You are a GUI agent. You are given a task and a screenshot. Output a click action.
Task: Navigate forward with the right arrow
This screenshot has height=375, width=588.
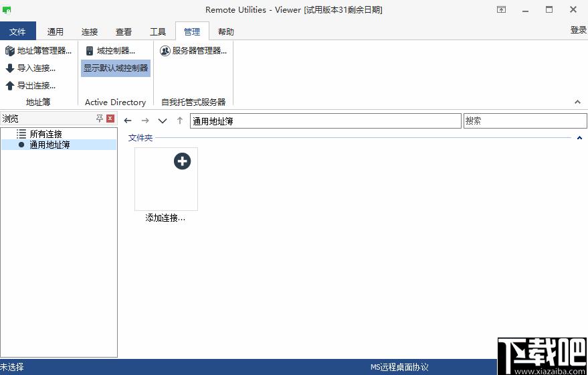coord(145,121)
